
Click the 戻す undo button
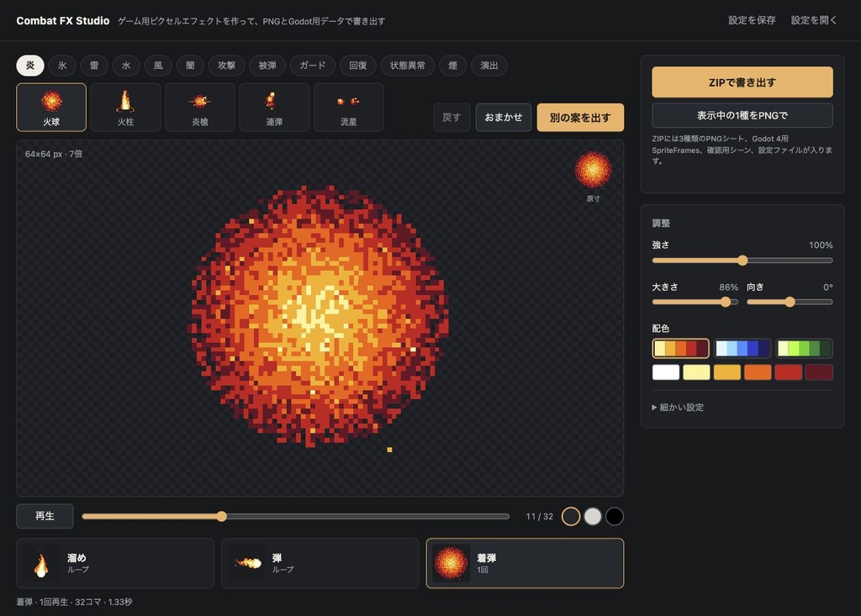coord(452,118)
